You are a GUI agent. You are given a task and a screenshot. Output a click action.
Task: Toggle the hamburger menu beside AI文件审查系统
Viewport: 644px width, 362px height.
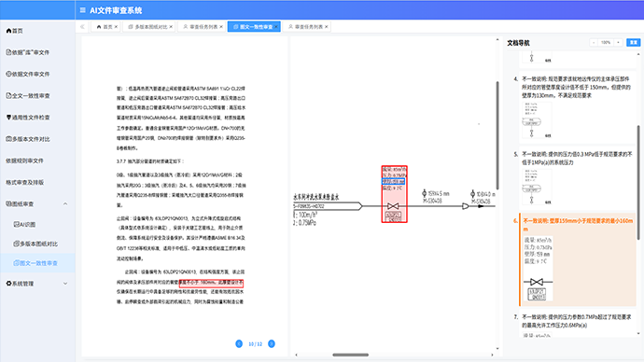tap(82, 10)
